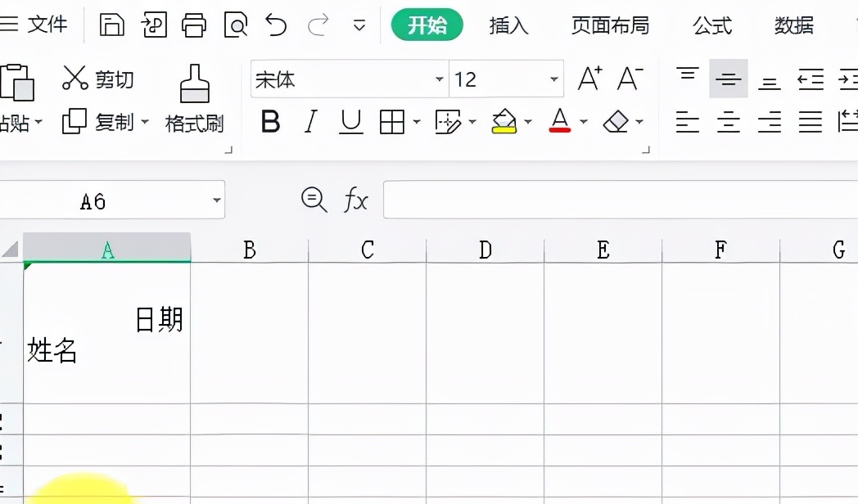Screen dimensions: 858x504
Task: Apply underline formatting to selected cell
Action: click(350, 122)
